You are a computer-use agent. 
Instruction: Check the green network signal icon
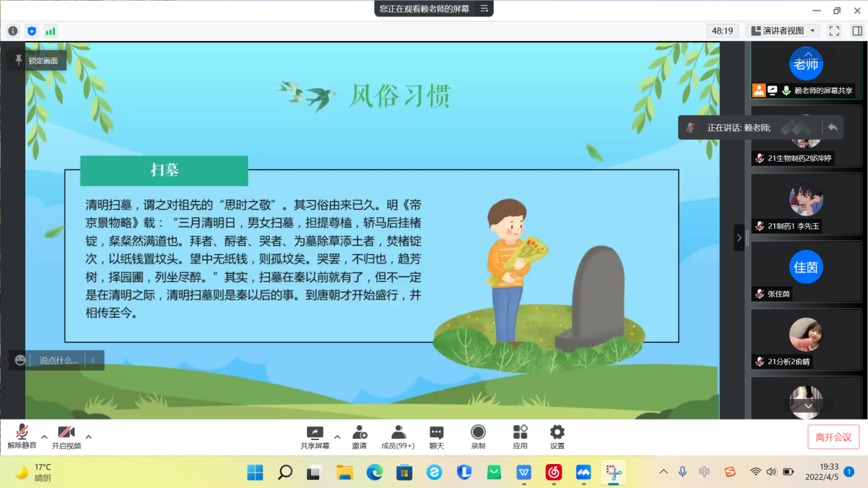[51, 31]
